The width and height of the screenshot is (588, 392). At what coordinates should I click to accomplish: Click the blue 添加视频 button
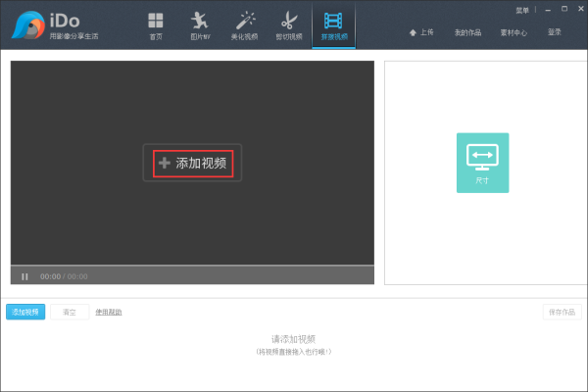coord(25,312)
